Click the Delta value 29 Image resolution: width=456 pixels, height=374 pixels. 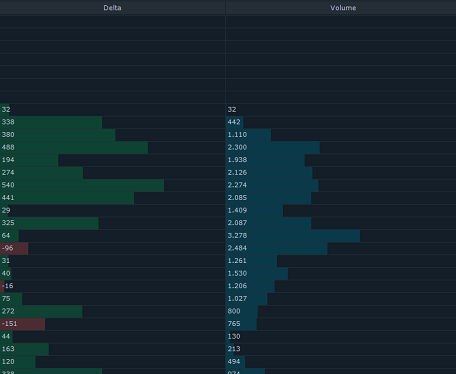tap(6, 210)
